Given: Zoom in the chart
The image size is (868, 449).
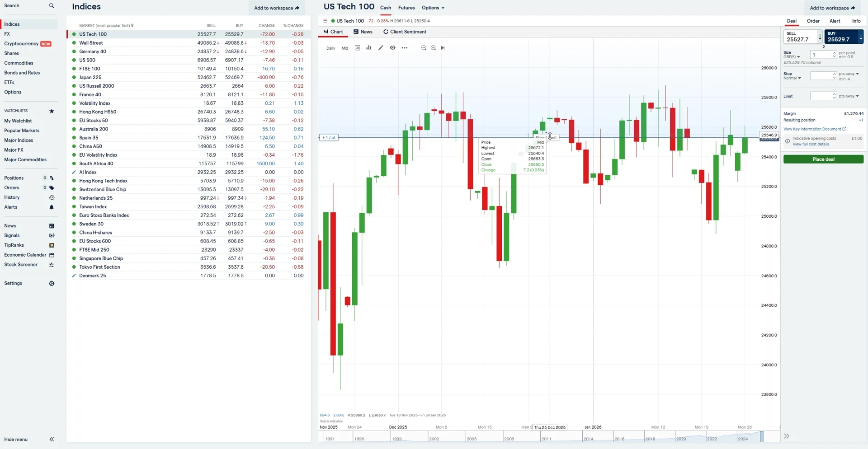Looking at the screenshot, I should (x=433, y=48).
